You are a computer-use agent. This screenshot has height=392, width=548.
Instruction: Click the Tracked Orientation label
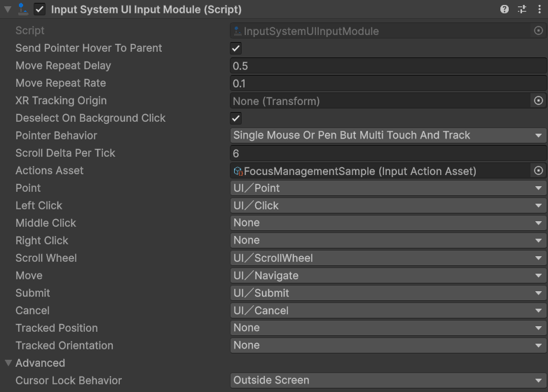[x=64, y=345]
